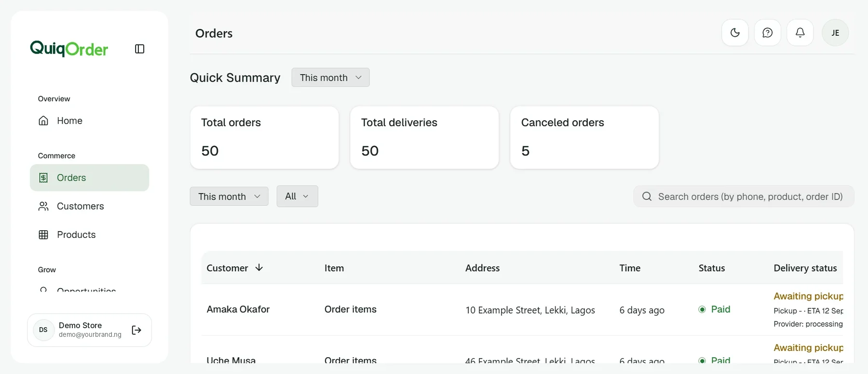Click '6 days ago' in Amaka Okafor row
This screenshot has width=868, height=374.
coord(642,310)
